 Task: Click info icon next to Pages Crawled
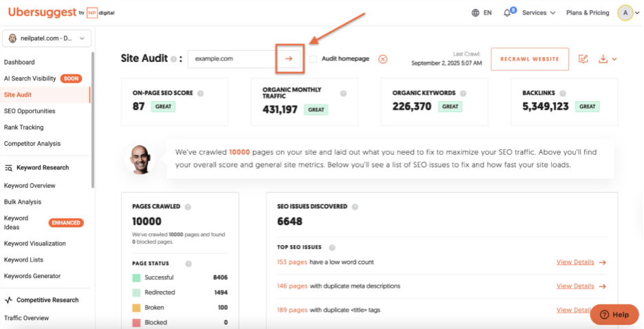point(188,206)
